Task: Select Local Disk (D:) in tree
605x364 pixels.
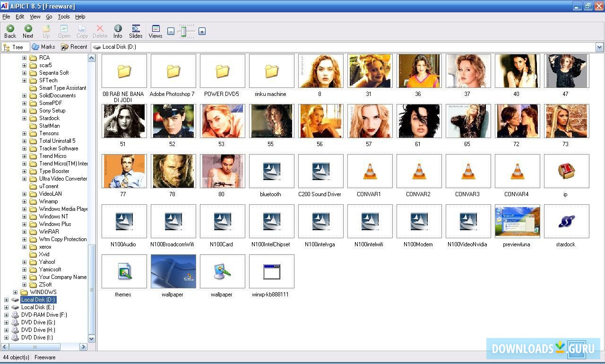Action: 38,300
